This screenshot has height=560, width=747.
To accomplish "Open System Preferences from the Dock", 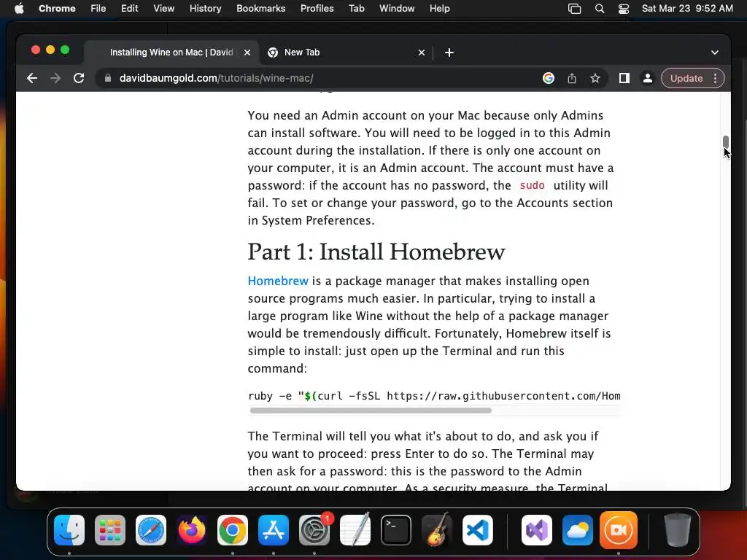I will pyautogui.click(x=314, y=530).
